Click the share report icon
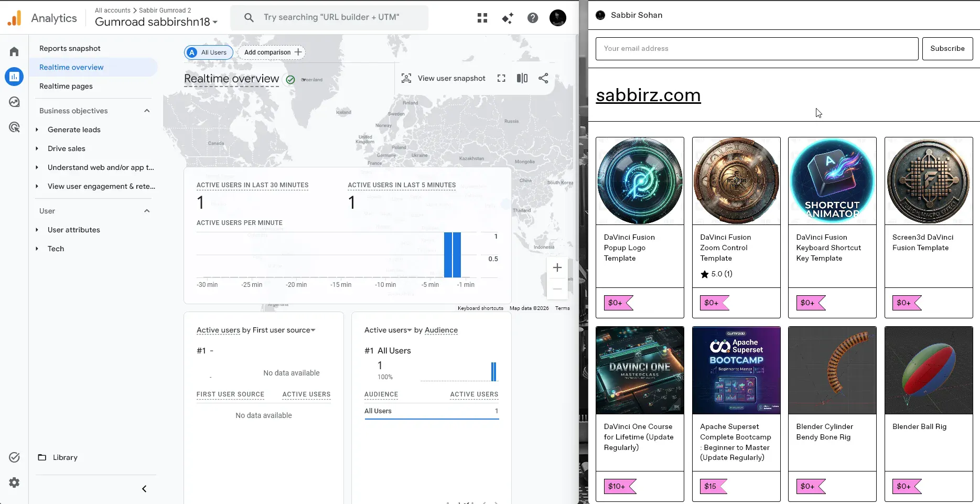 tap(543, 78)
